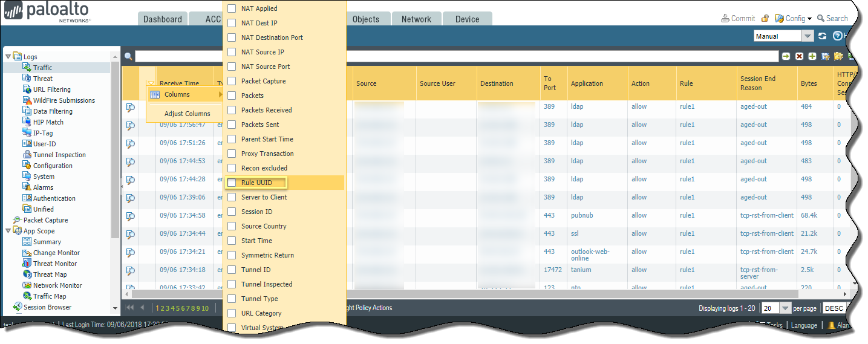The width and height of the screenshot is (868, 344).
Task: Open the Manual refresh interval dropdown
Action: point(808,36)
